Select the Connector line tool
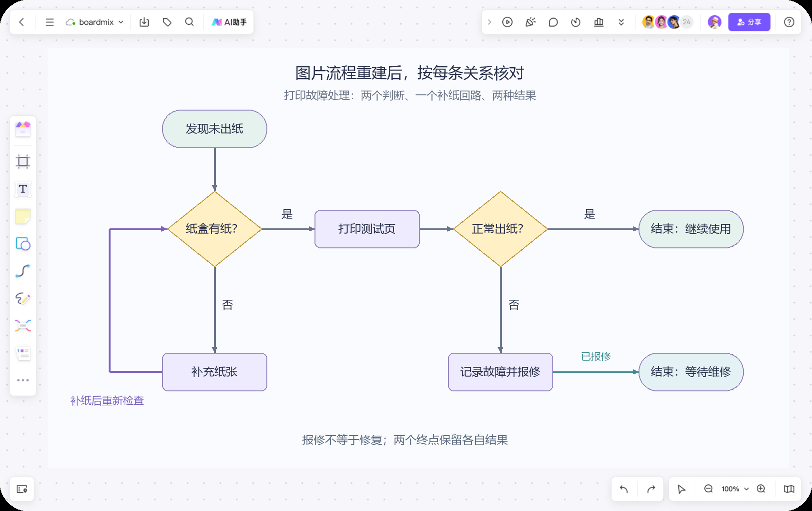Image resolution: width=812 pixels, height=511 pixels. (x=23, y=271)
